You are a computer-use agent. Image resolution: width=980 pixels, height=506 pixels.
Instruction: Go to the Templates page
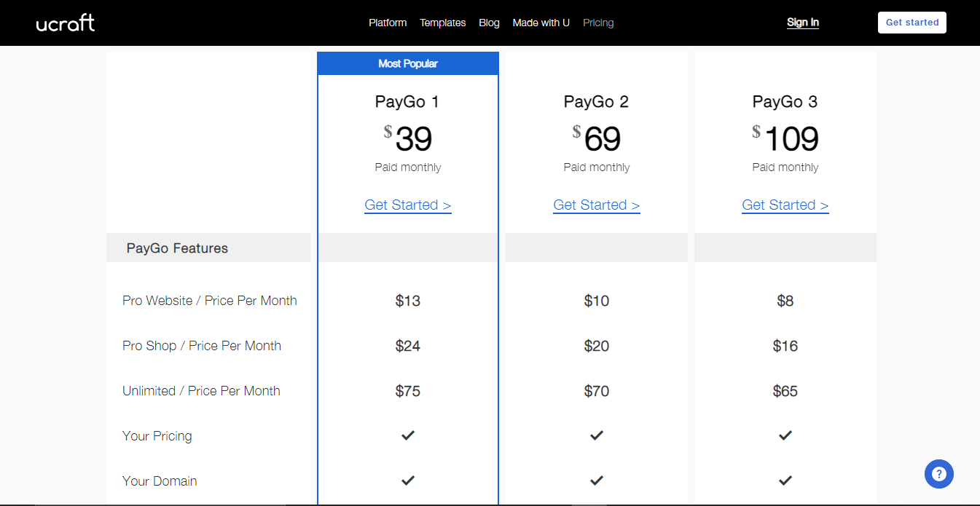[442, 23]
